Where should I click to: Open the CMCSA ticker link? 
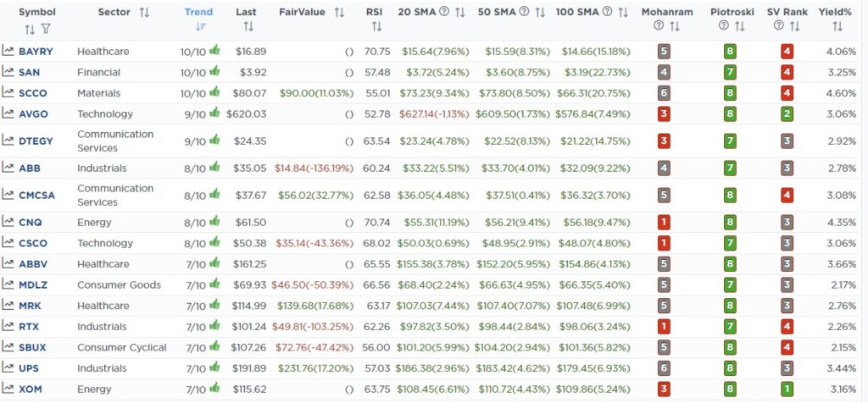tap(36, 195)
